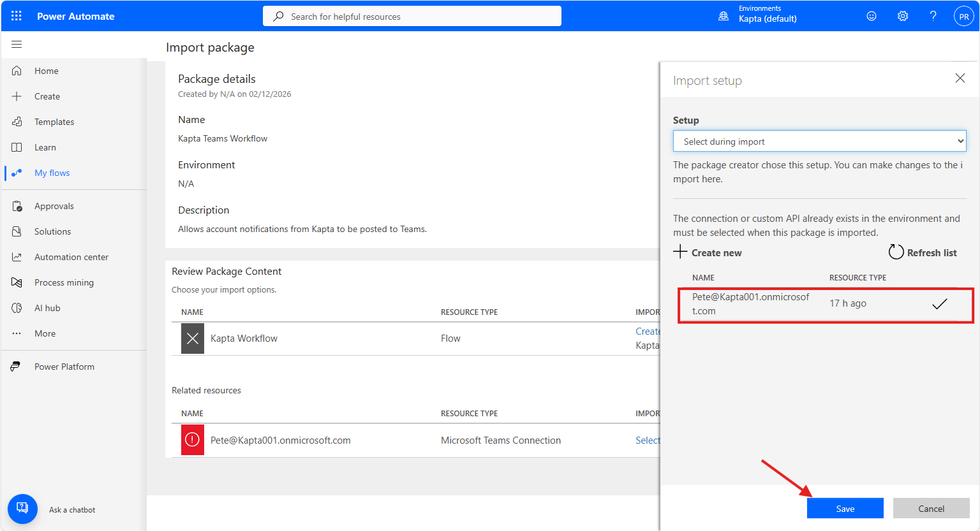980x531 pixels.
Task: Click the help question mark icon
Action: (933, 16)
